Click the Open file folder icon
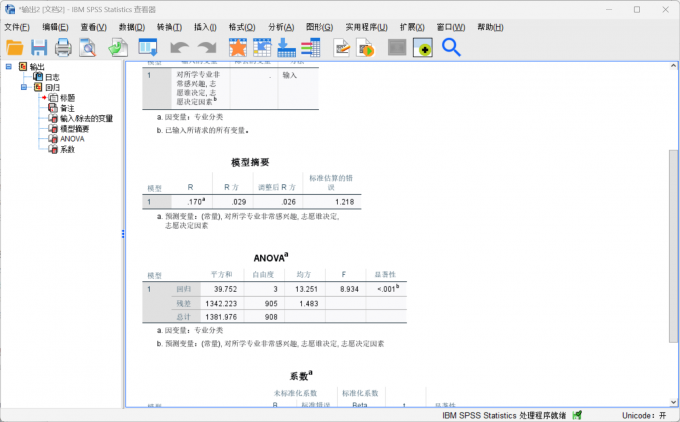The width and height of the screenshot is (680, 422). [15, 47]
